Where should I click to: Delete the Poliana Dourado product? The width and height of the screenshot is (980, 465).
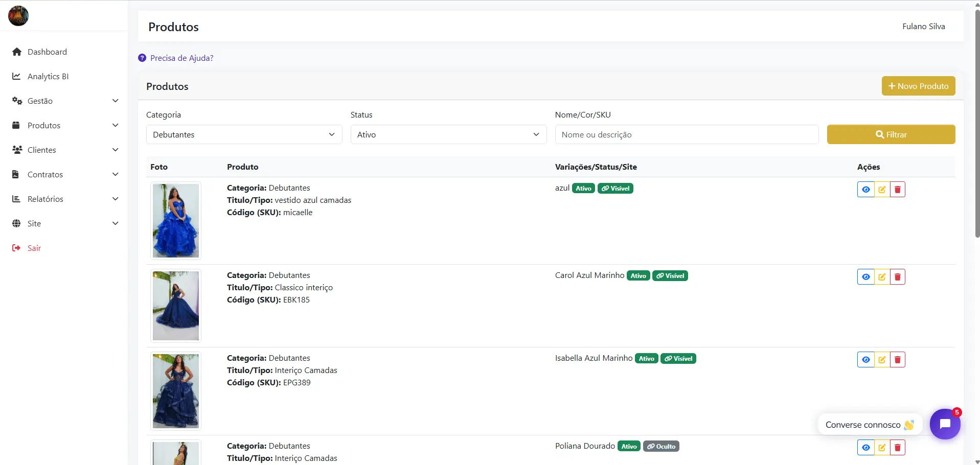coord(898,448)
